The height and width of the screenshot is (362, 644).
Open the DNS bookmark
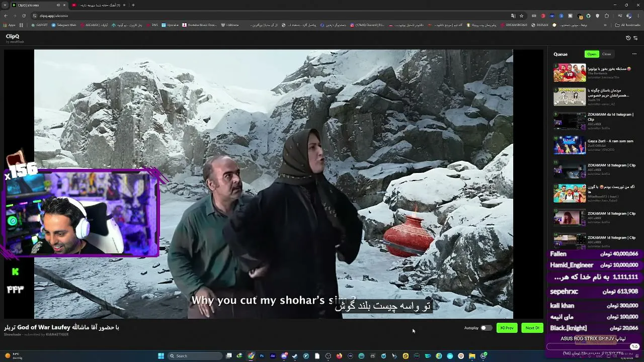coord(151,25)
